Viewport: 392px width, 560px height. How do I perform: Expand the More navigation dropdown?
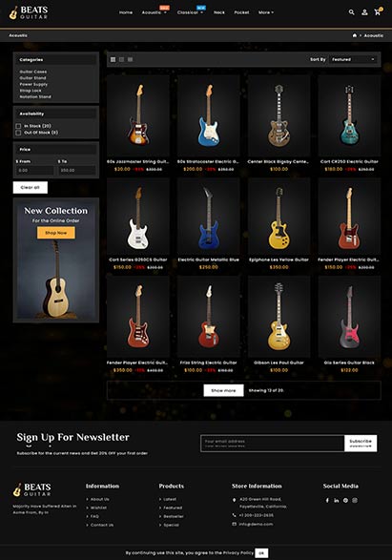[x=266, y=12]
